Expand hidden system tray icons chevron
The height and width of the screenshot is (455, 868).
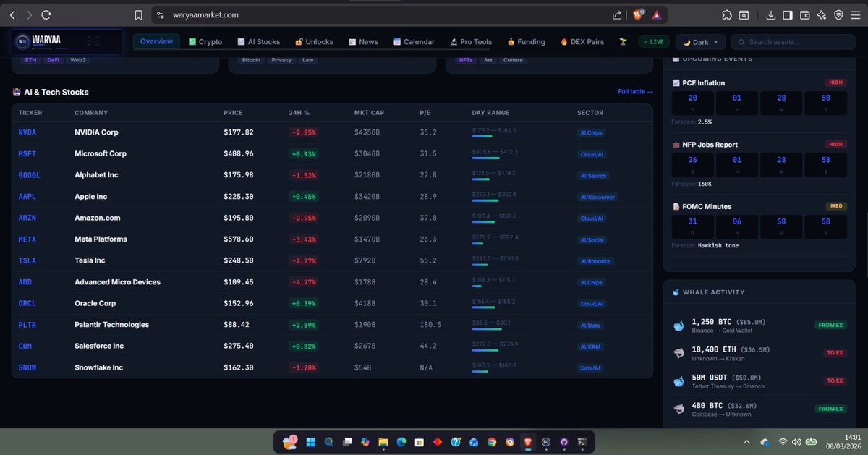point(746,442)
